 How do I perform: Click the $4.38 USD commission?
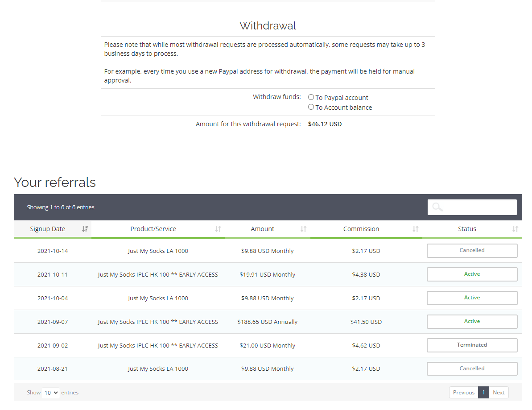(366, 274)
